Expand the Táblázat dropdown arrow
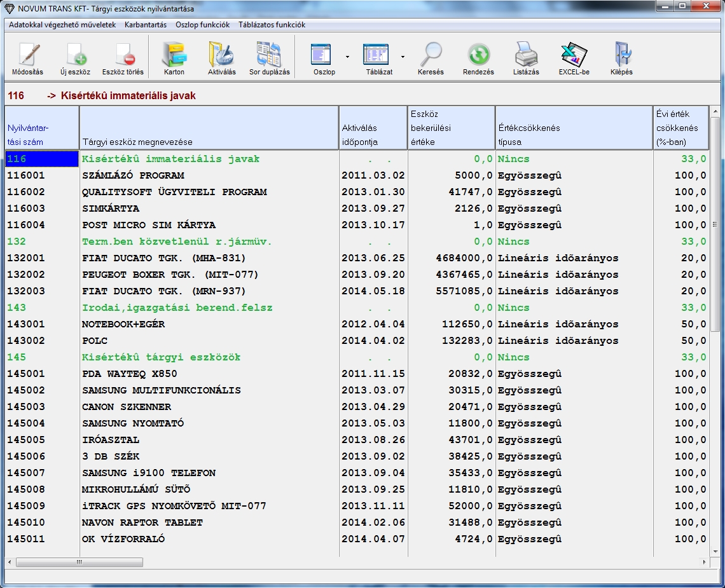Viewport: 725px width, 588px height. coord(403,57)
